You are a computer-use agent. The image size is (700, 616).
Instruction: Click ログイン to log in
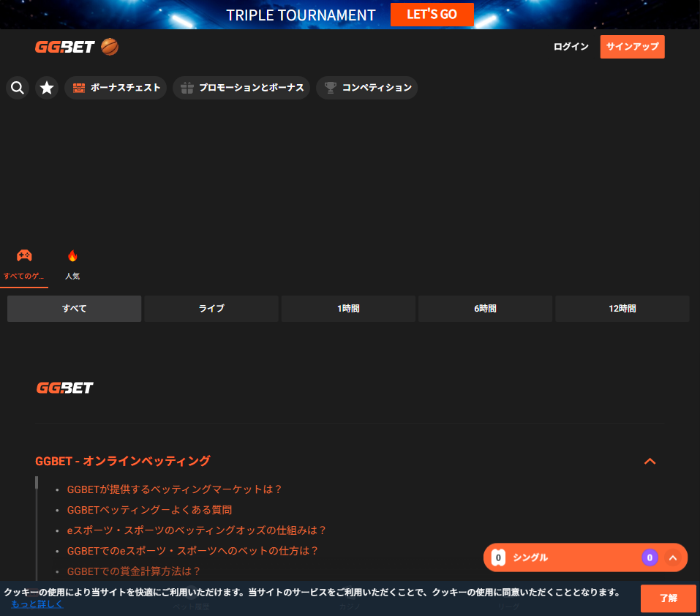point(571,47)
